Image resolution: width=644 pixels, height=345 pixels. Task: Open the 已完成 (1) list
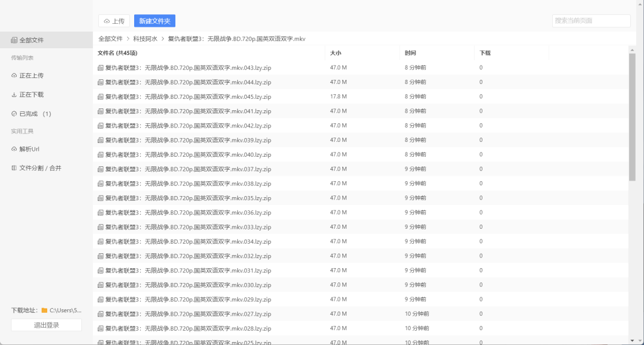[35, 114]
